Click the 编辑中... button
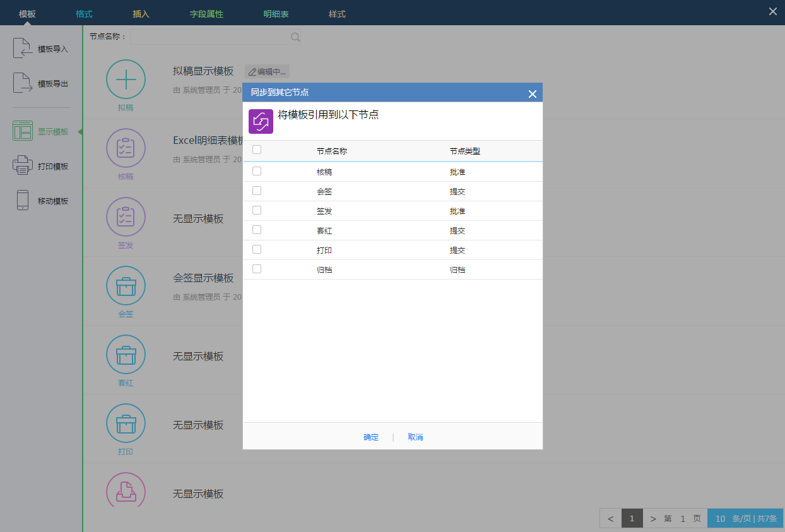 point(267,72)
